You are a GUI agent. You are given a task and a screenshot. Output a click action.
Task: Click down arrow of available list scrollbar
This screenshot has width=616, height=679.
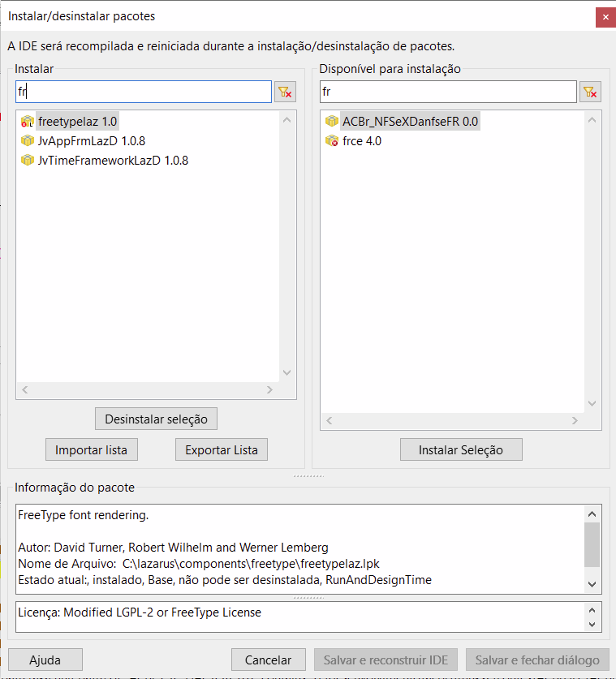pos(592,403)
